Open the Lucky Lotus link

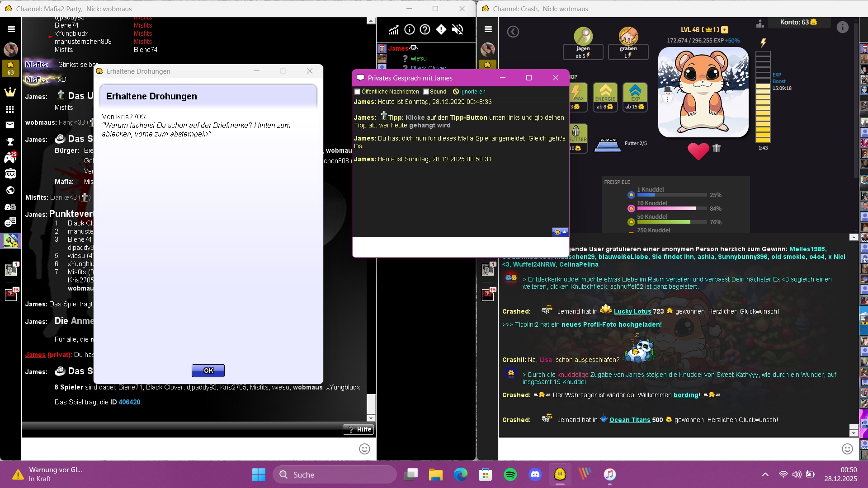[632, 311]
